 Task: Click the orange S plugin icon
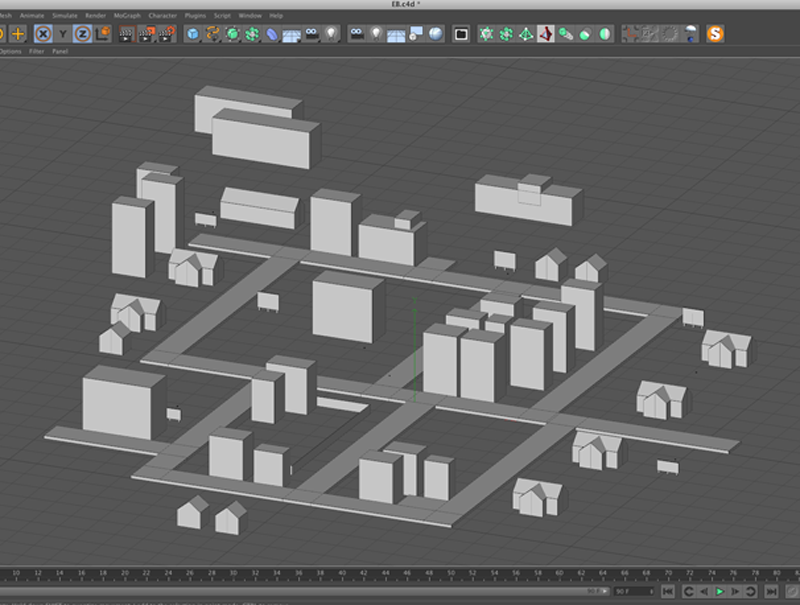click(715, 34)
